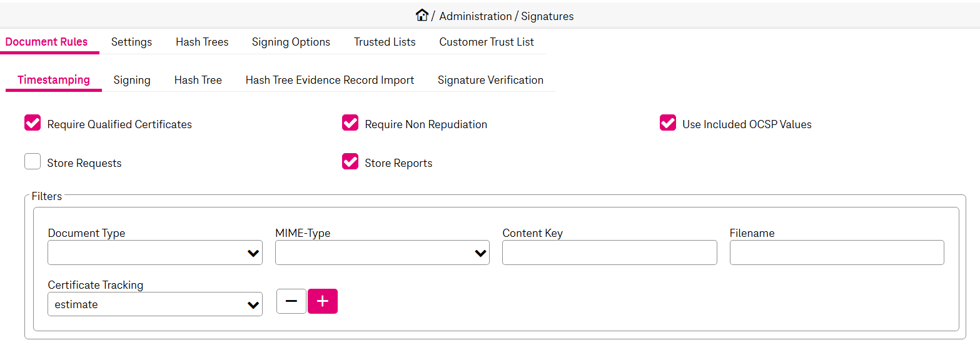Open the Customer Trust List tab

(x=487, y=42)
